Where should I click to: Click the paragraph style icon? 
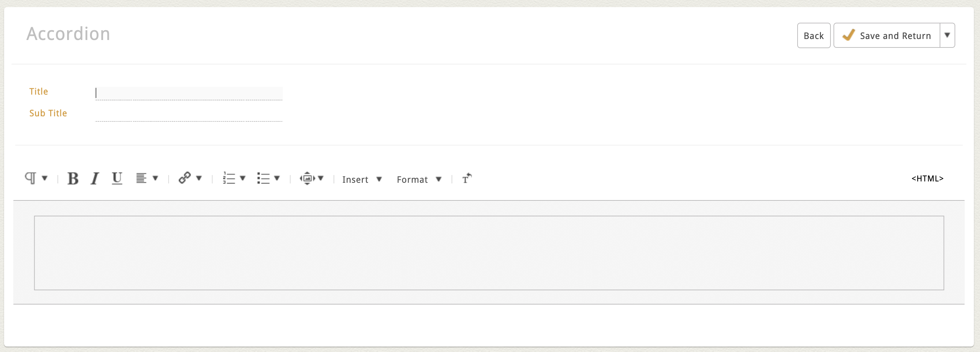[31, 178]
